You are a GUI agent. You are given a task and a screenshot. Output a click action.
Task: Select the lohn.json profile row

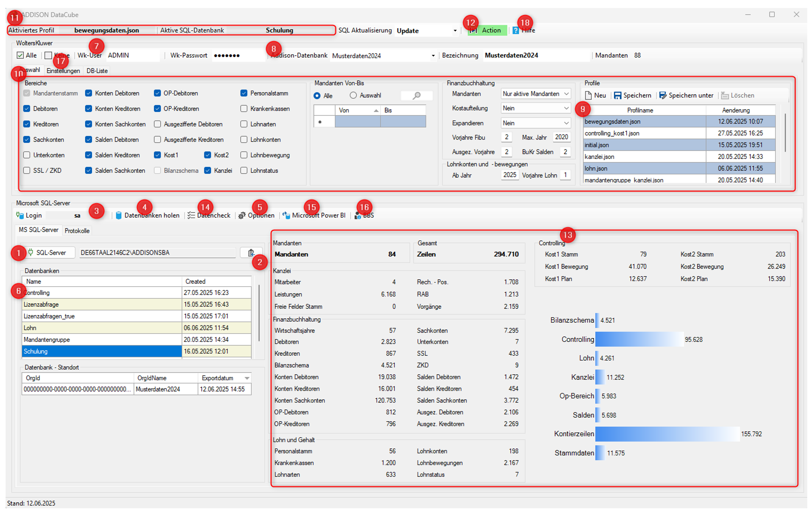pyautogui.click(x=679, y=168)
